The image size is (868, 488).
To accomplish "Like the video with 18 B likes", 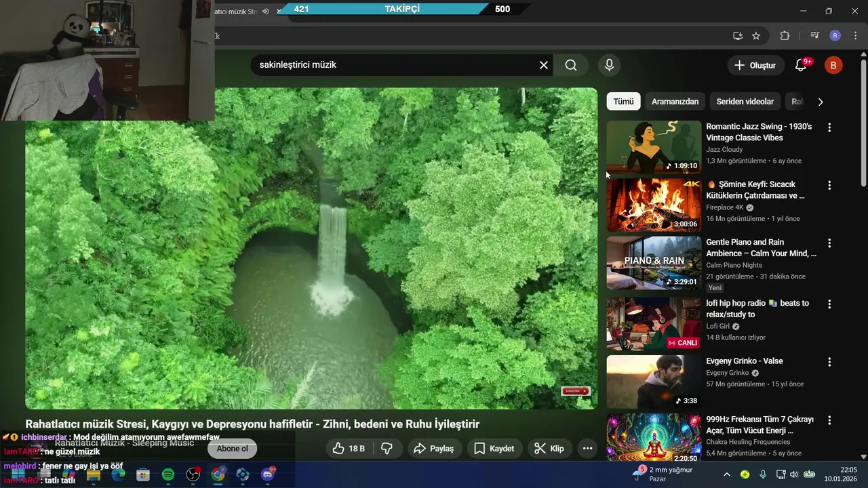I will pos(349,449).
